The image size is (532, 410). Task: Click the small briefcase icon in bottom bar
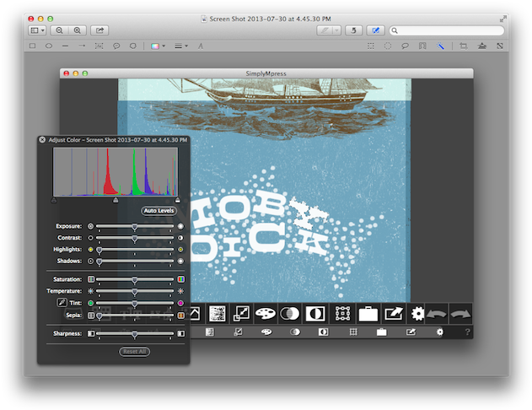[382, 332]
